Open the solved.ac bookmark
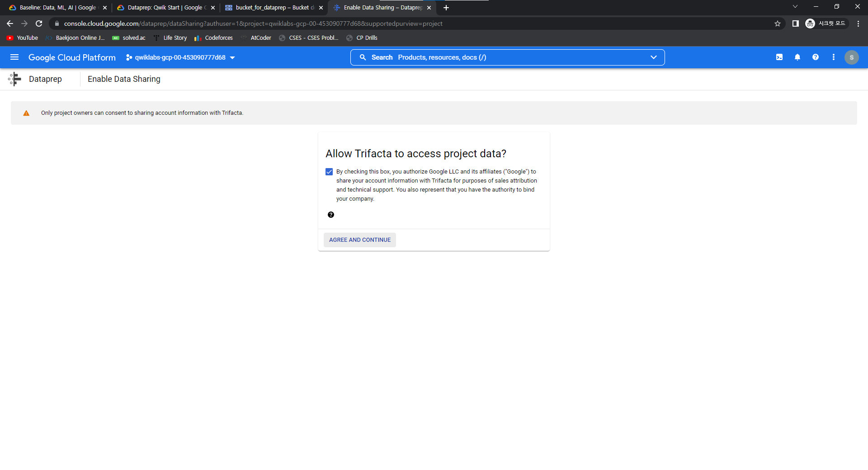Screen dimensions: 868x470 click(129, 38)
